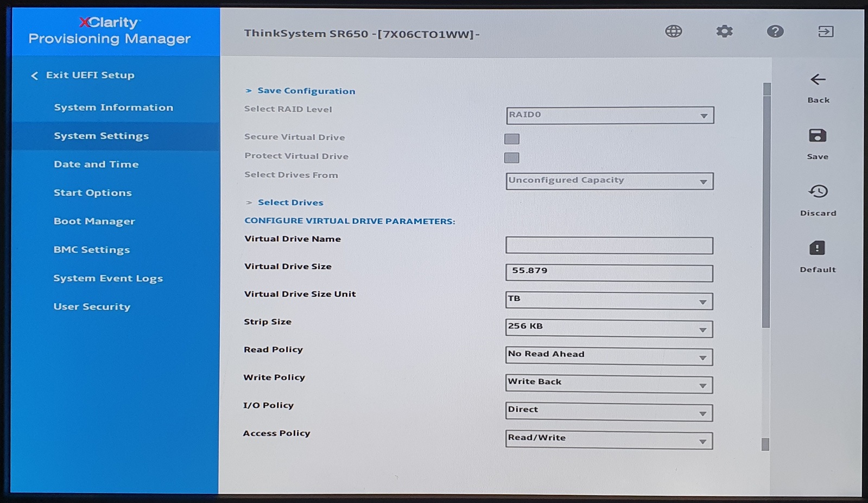Open System Event Logs menu
Viewport: 868px width, 503px height.
(108, 278)
